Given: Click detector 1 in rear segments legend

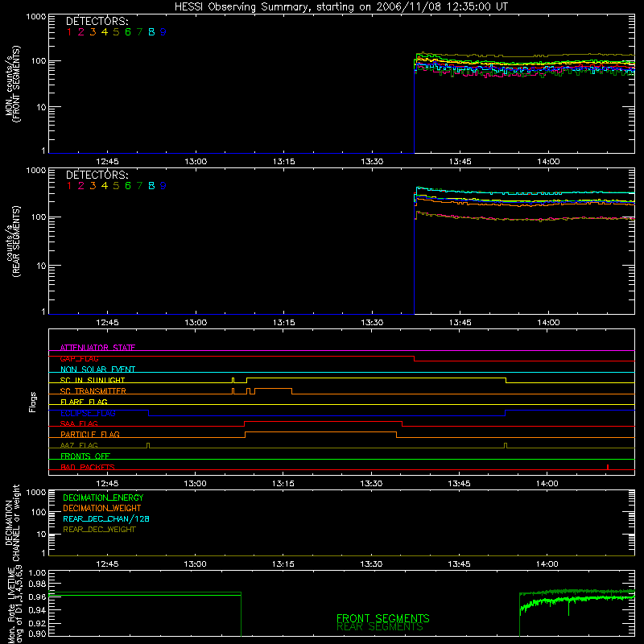Looking at the screenshot, I should [69, 186].
